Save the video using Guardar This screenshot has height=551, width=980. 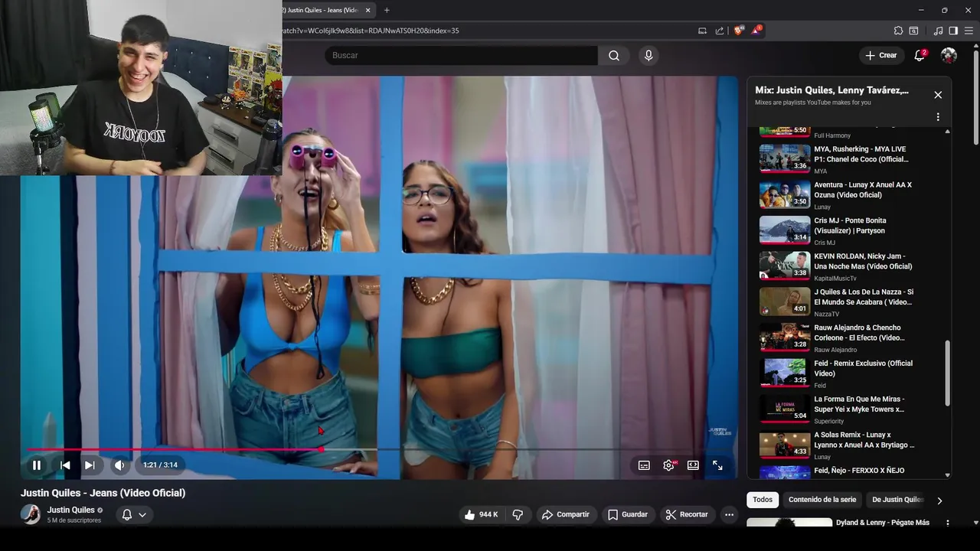pos(627,514)
